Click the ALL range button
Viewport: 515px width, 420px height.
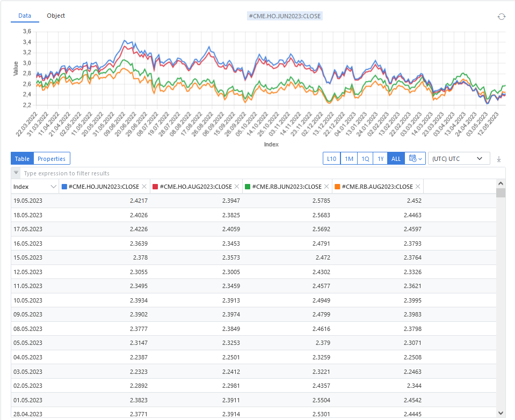point(396,159)
